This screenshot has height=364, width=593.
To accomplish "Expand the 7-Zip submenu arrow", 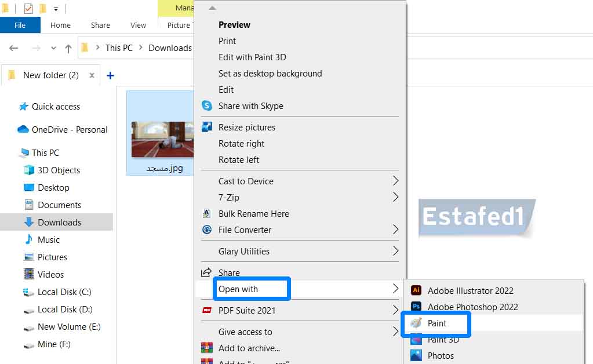I will (395, 197).
